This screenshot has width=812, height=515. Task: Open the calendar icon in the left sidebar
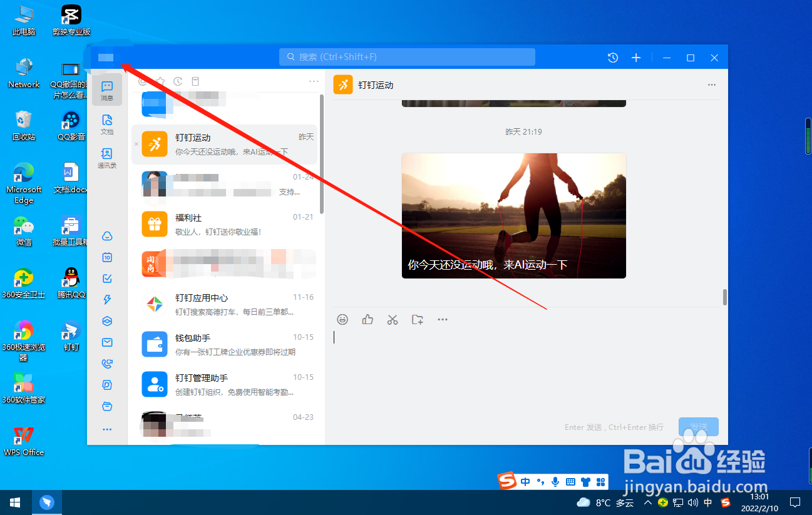click(106, 257)
